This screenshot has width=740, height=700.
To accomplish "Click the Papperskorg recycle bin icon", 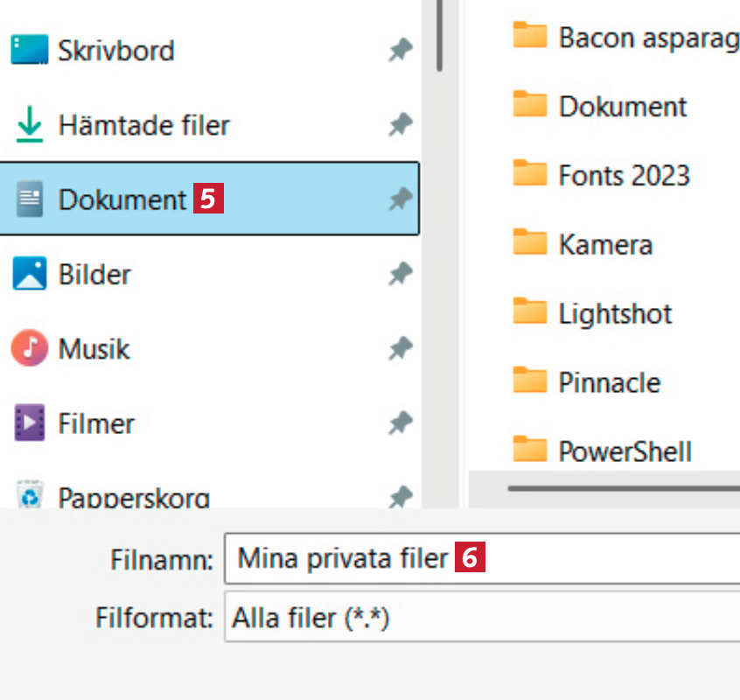I will 29,496.
